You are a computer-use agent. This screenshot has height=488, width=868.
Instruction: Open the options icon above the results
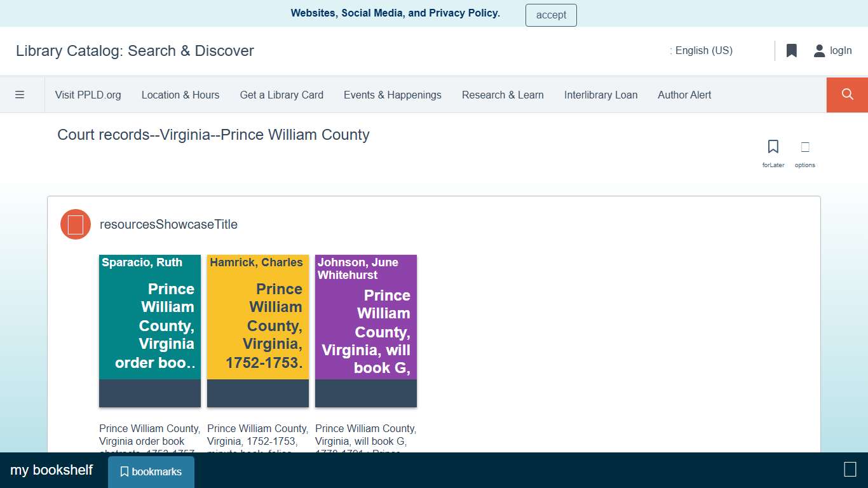(804, 146)
